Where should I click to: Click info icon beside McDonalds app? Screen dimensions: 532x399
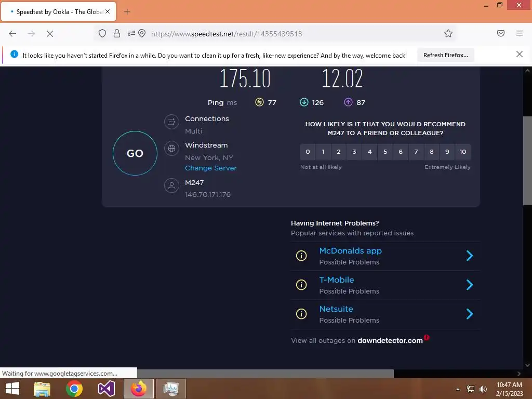pos(301,256)
